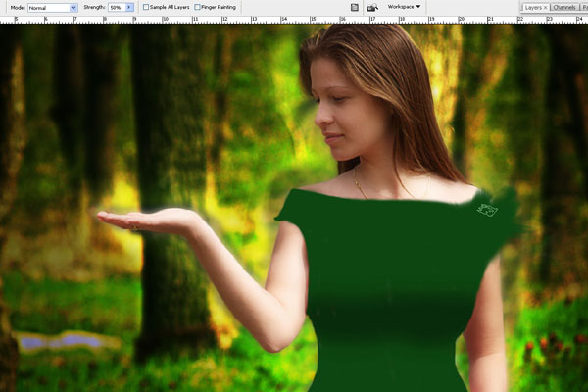Screen dimensions: 588x392
Task: Open the Strength slider popup arrow
Action: point(129,7)
